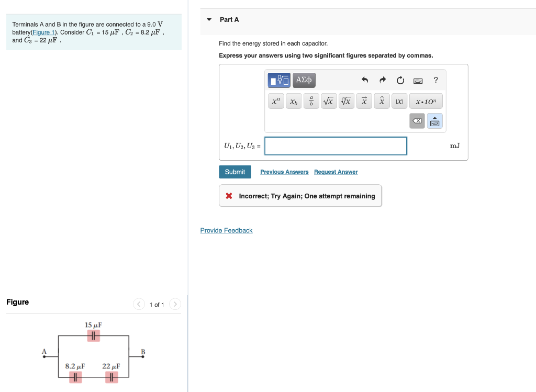This screenshot has height=392, width=536.
Task: Insert a fraction template
Action: point(311,101)
